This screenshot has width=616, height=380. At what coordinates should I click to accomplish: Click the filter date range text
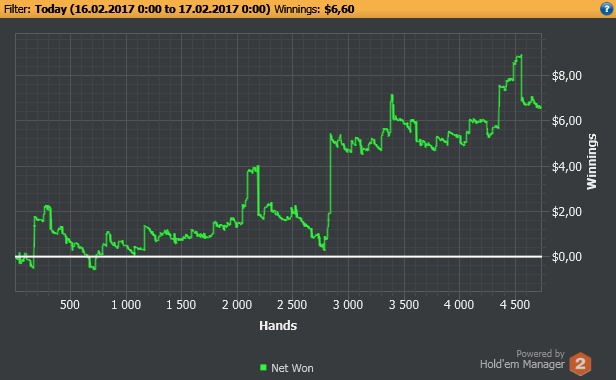click(x=152, y=9)
